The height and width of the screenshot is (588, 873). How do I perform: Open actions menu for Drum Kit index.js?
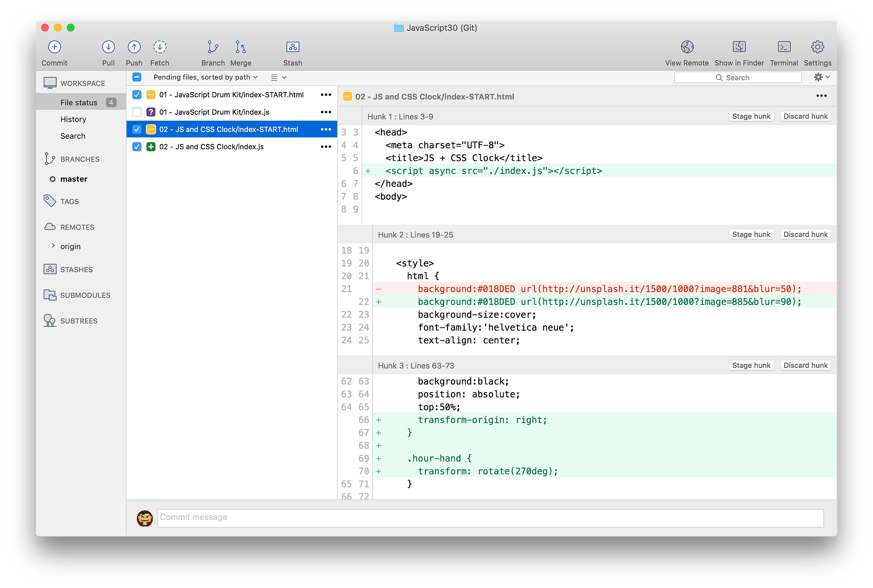pyautogui.click(x=326, y=112)
